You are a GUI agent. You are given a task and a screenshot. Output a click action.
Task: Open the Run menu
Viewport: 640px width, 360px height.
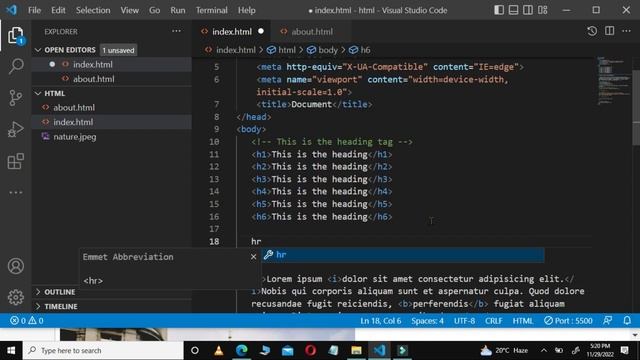(178, 10)
